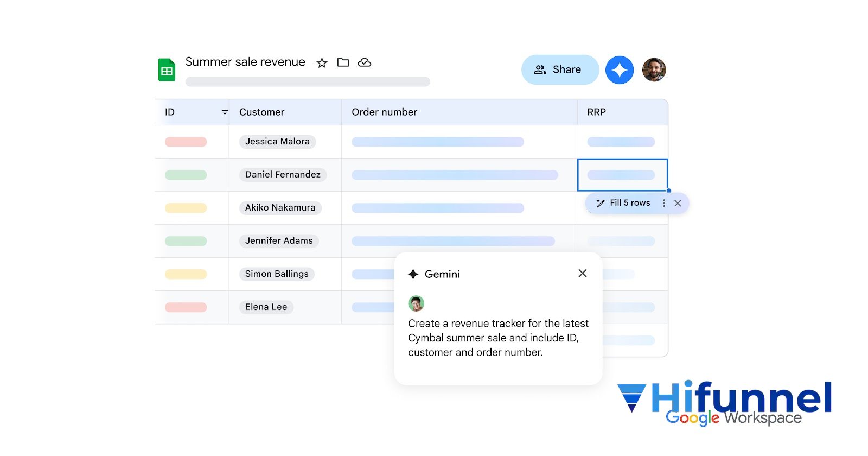This screenshot has height=456, width=868.
Task: Select the highlighted RRP cell in Daniel Fernandez row
Action: click(x=622, y=175)
